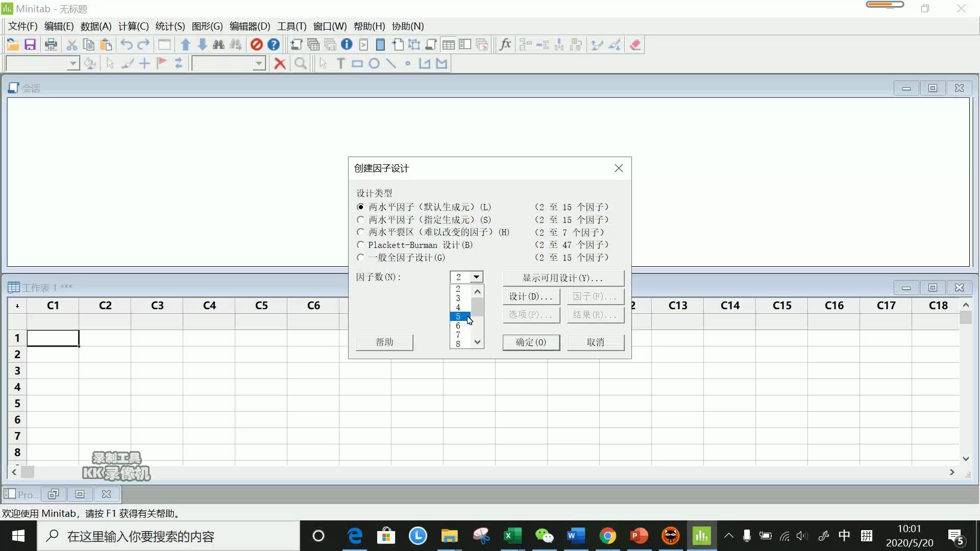Click the save file icon
The width and height of the screenshot is (980, 551).
pyautogui.click(x=30, y=44)
